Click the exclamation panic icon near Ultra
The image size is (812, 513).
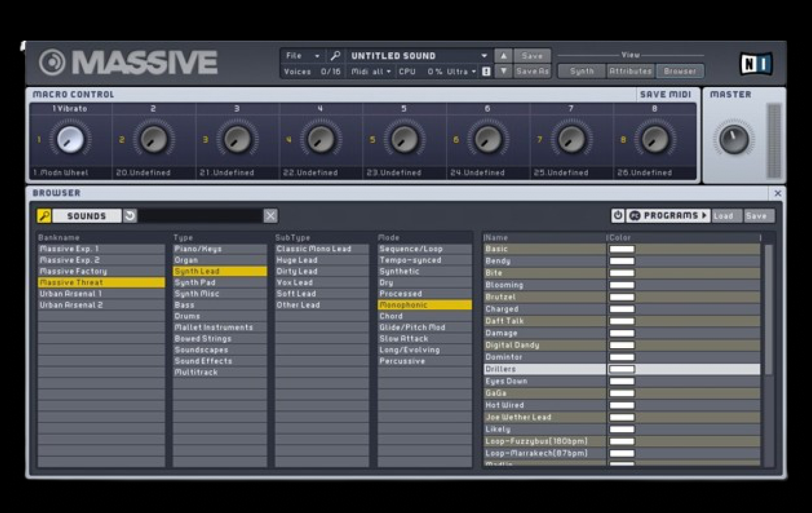[486, 71]
